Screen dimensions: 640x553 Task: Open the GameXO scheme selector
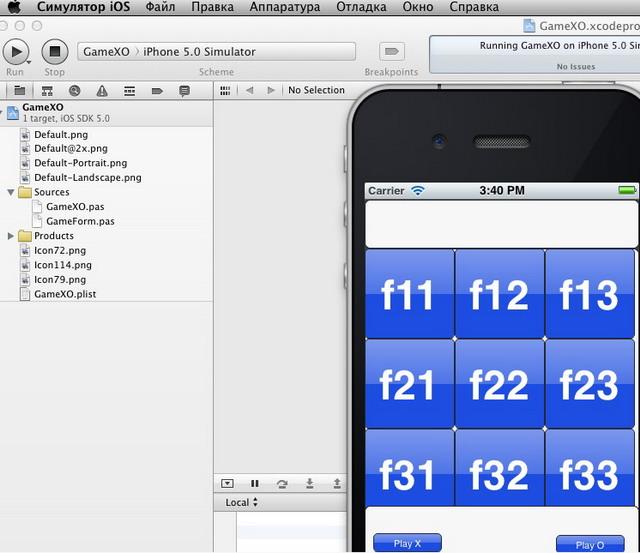108,52
